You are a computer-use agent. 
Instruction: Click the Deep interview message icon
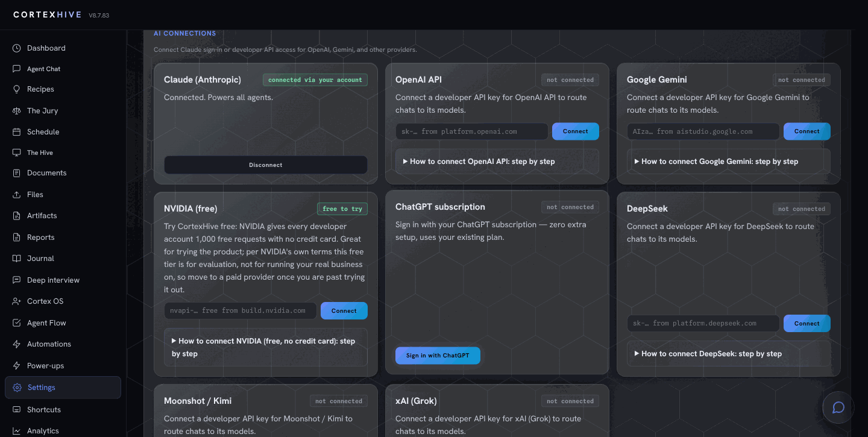(x=17, y=280)
